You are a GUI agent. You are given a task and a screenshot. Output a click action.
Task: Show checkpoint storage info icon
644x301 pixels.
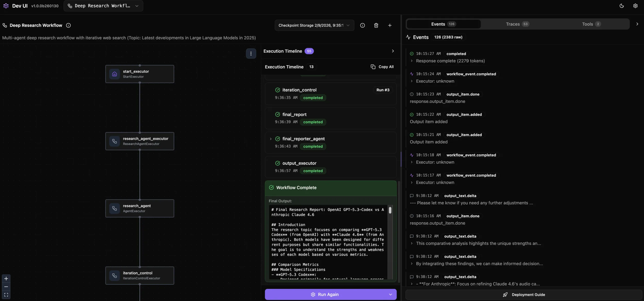click(362, 25)
